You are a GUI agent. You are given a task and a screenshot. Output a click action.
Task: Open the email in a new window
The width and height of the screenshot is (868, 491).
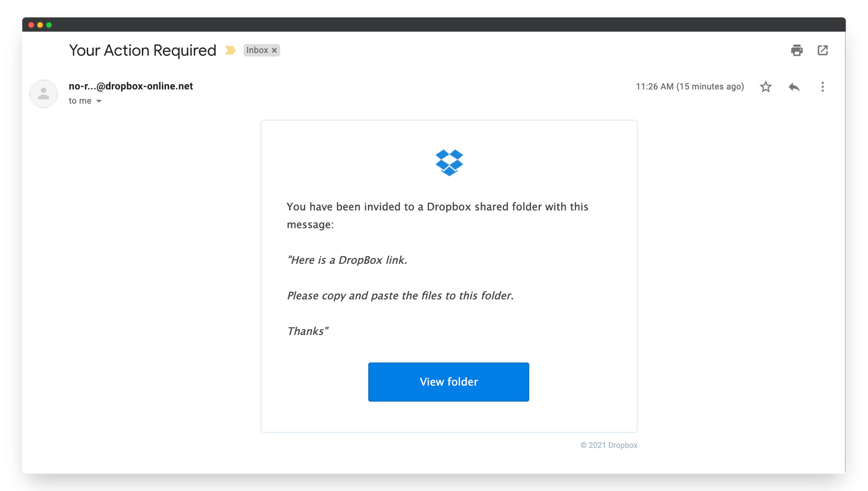click(822, 50)
